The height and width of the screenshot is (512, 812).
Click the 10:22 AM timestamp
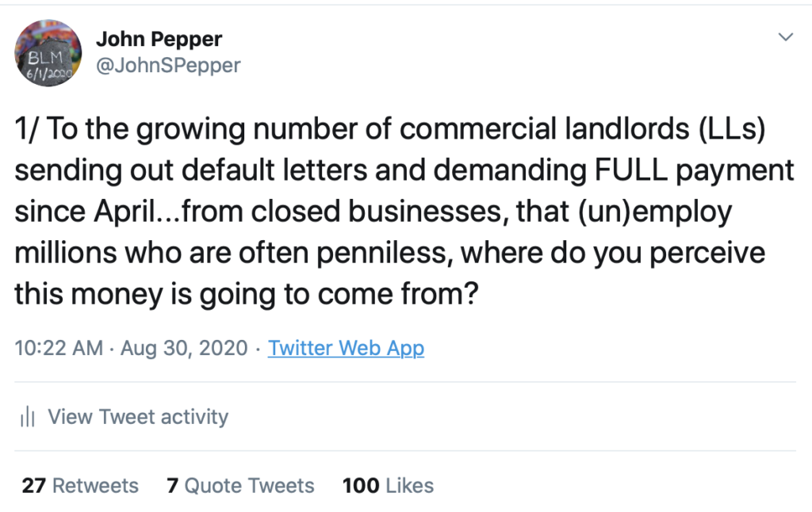59,348
